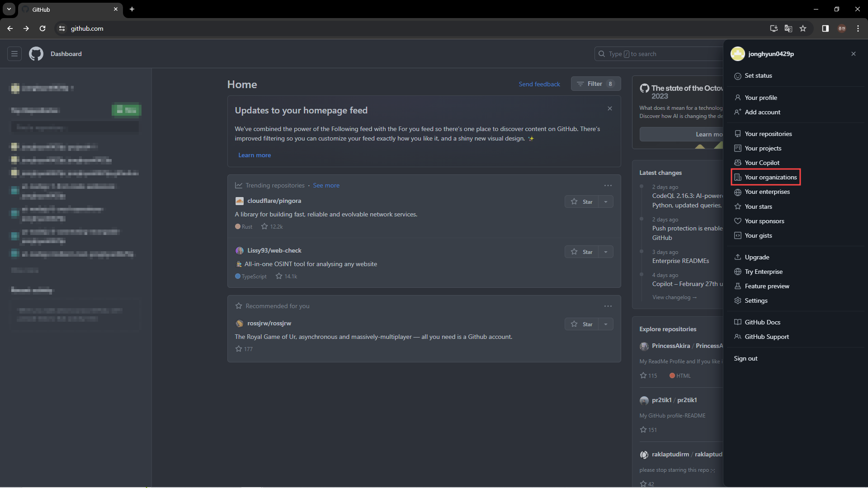Screen dimensions: 868x488
Task: Open the hamburger navigation menu
Action: (14, 54)
